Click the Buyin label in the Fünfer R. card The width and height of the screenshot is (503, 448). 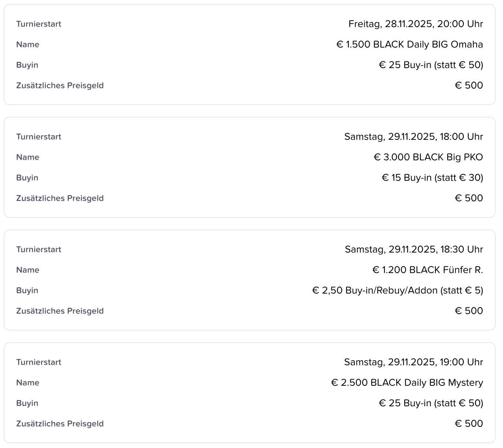[27, 291]
